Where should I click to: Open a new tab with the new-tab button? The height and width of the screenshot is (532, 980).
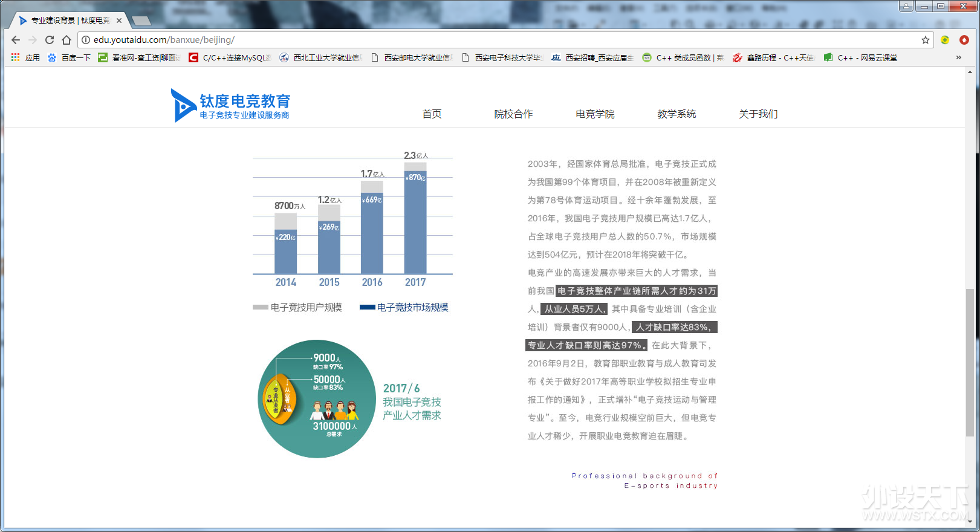point(141,21)
